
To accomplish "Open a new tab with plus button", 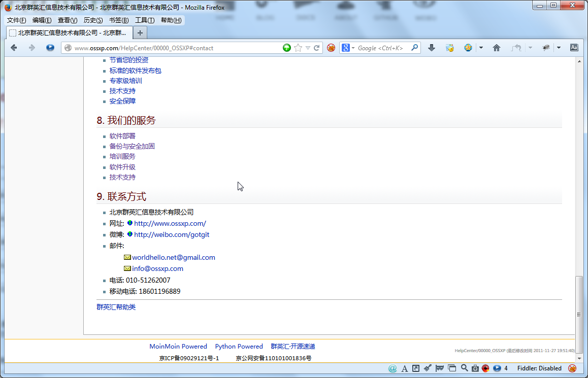I will pos(140,33).
